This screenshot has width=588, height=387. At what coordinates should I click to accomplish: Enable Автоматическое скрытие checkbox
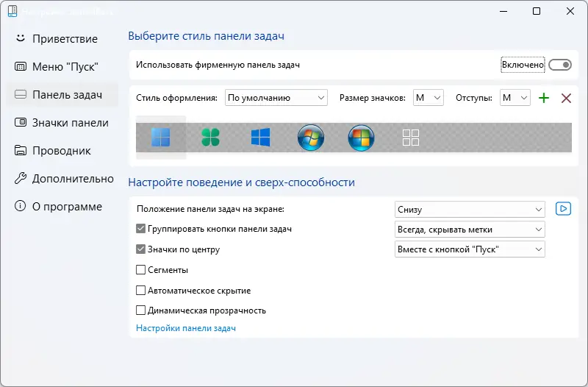tap(140, 290)
